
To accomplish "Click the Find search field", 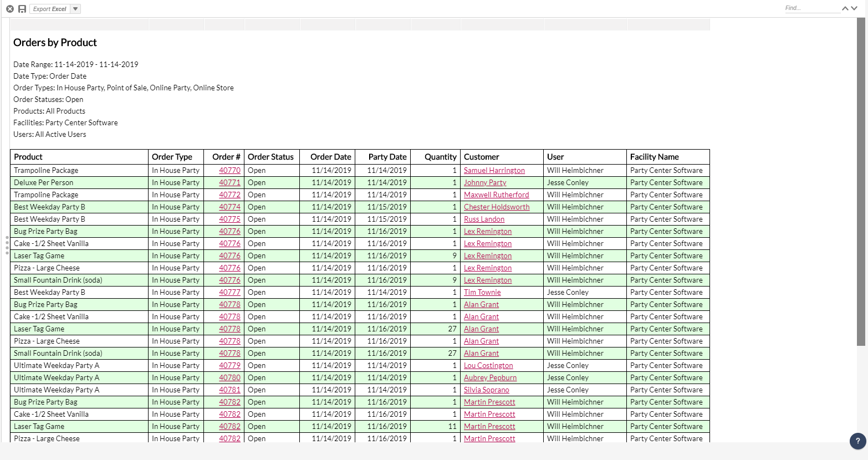I will coord(811,8).
